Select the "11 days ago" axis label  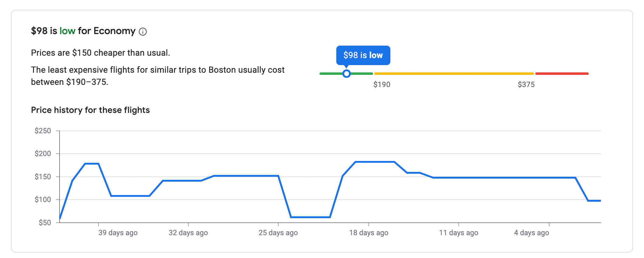tap(458, 233)
